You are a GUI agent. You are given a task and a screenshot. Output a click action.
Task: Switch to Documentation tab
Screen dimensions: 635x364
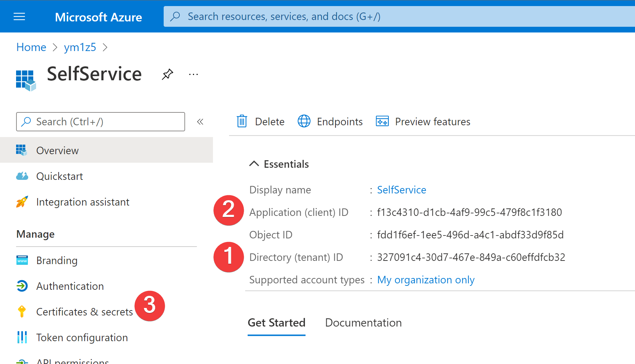(363, 323)
